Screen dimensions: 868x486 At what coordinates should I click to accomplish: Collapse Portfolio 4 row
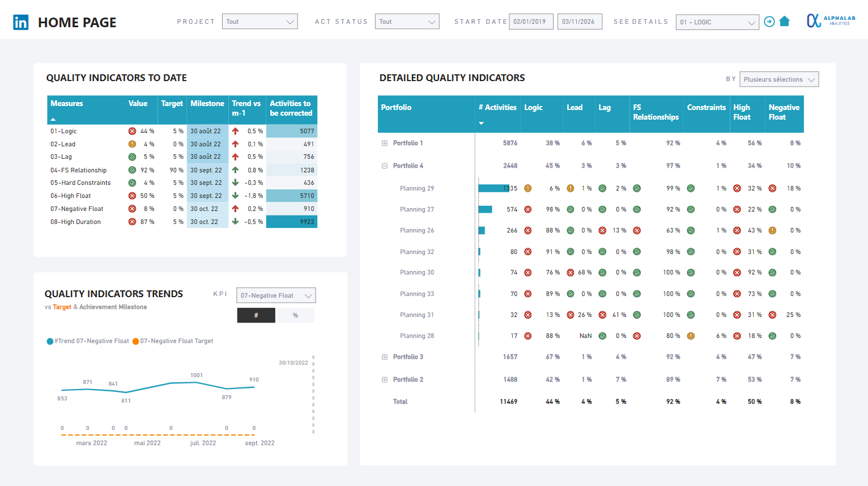[385, 166]
